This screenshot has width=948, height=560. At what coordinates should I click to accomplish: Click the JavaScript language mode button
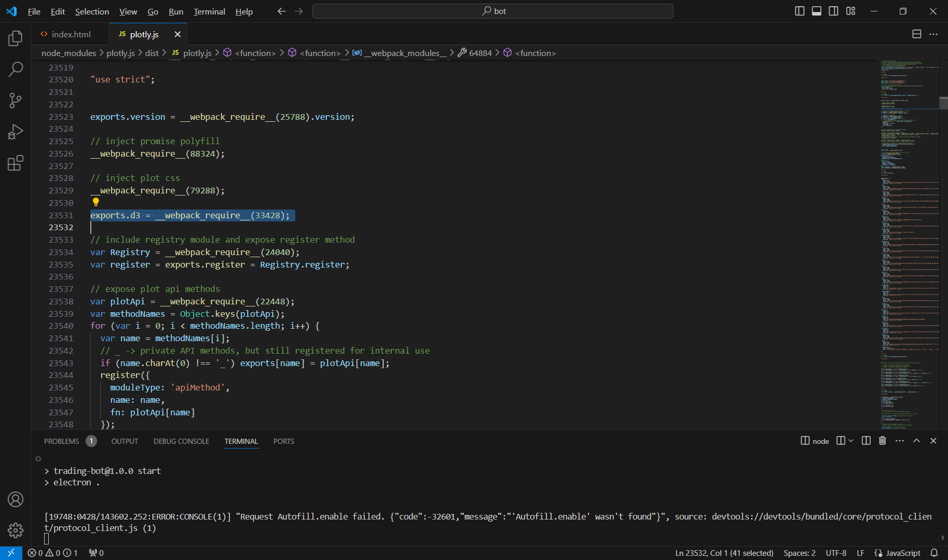[898, 553]
